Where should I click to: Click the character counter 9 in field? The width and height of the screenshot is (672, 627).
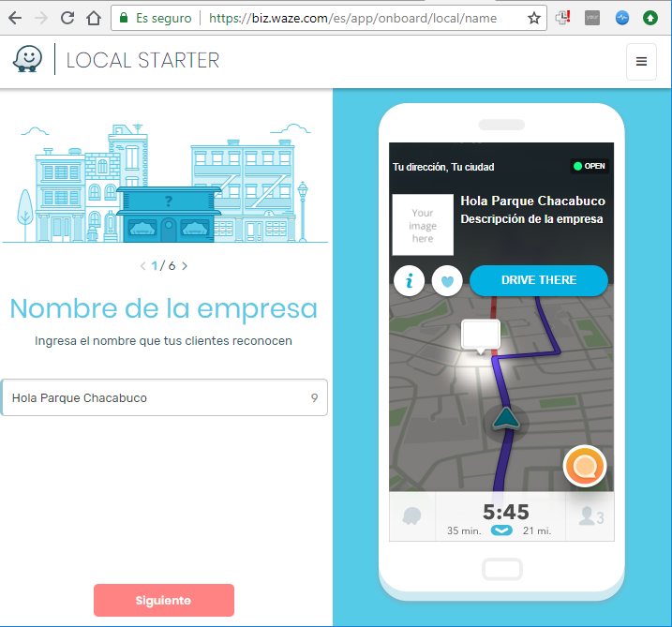click(314, 398)
